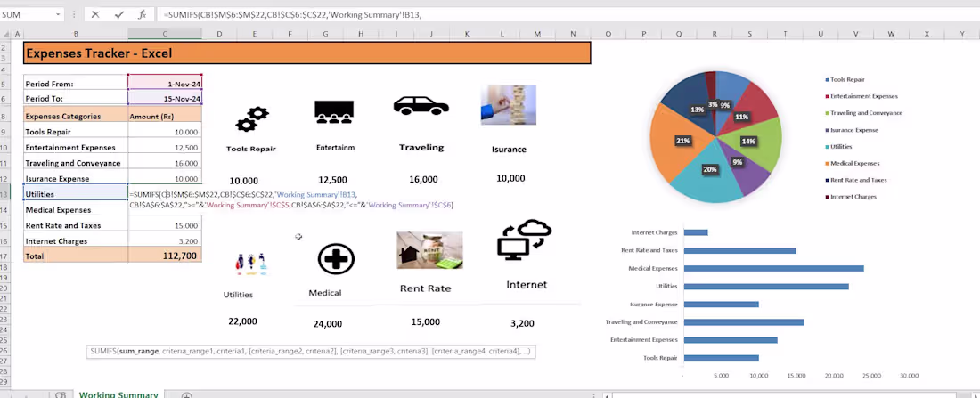
Task: Click the Period From date cell 1-Nov-24
Action: pyautogui.click(x=165, y=83)
